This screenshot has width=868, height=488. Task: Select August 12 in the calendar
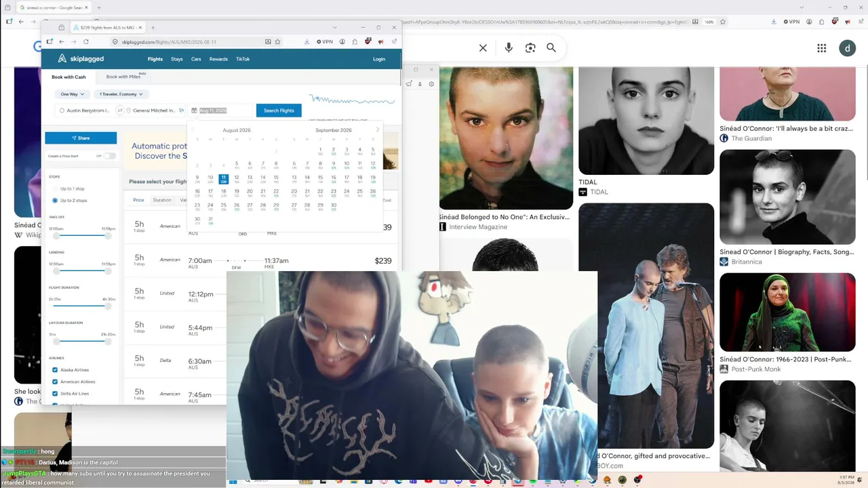237,179
